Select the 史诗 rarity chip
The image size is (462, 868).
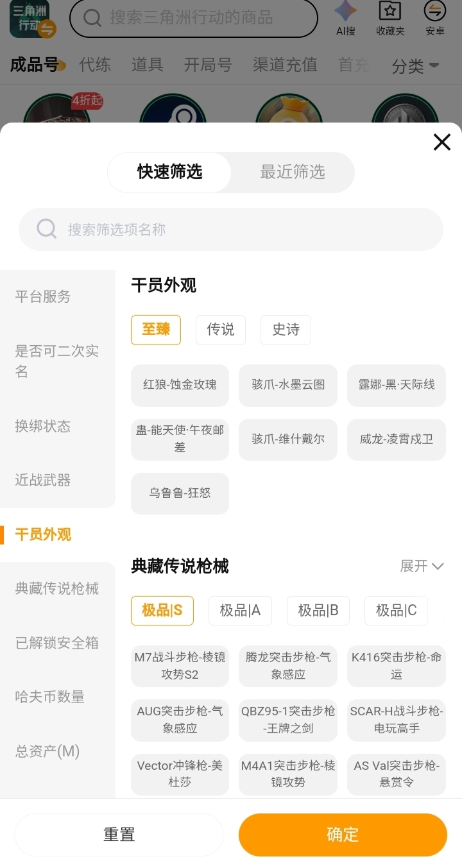pyautogui.click(x=286, y=330)
